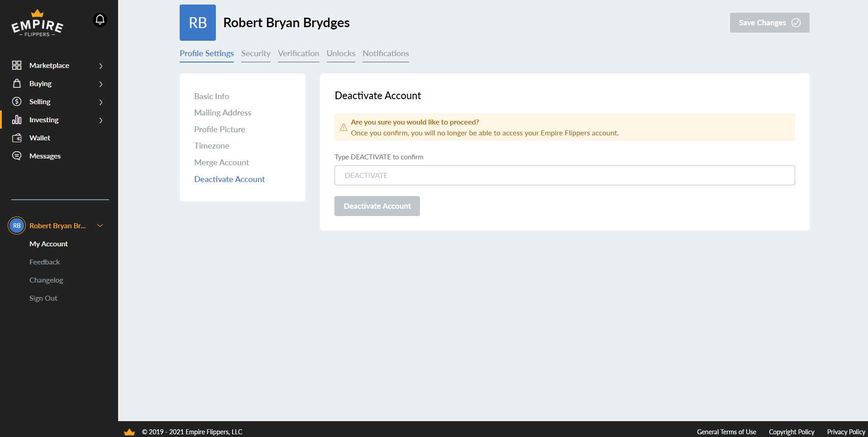Click the RB avatar in sidebar
This screenshot has height=437, width=868.
pos(17,226)
